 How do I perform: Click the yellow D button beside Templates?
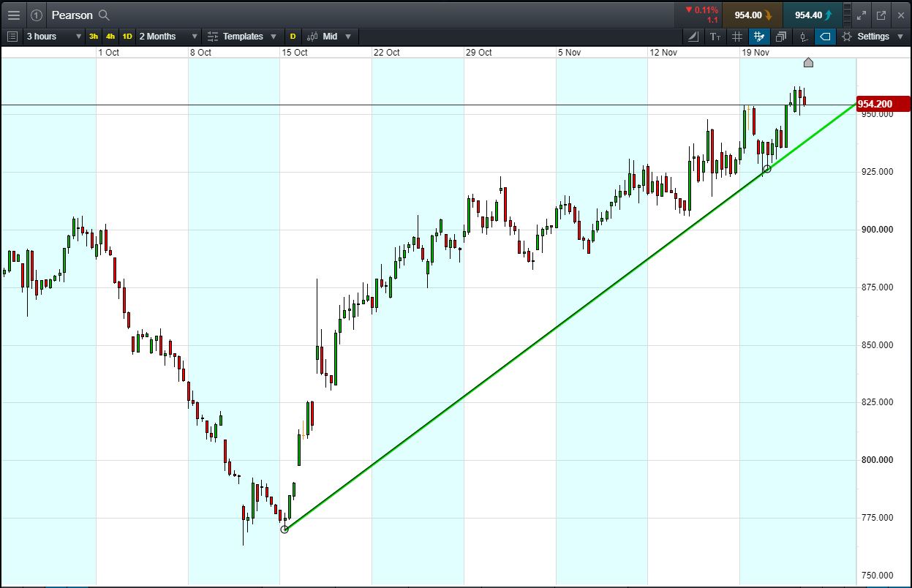[293, 36]
